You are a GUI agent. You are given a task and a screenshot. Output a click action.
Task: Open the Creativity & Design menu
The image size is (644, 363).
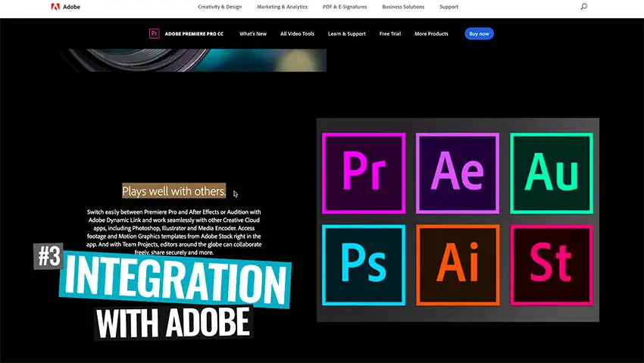(220, 7)
